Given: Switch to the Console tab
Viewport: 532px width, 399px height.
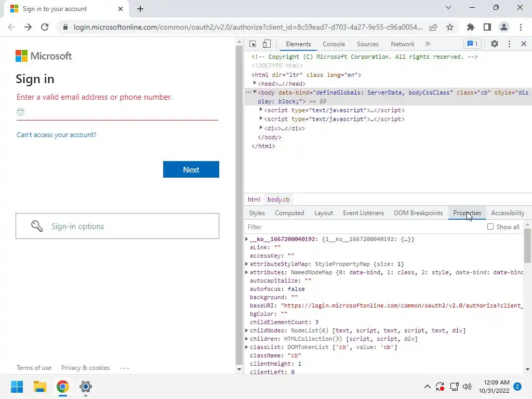Looking at the screenshot, I should [x=334, y=44].
